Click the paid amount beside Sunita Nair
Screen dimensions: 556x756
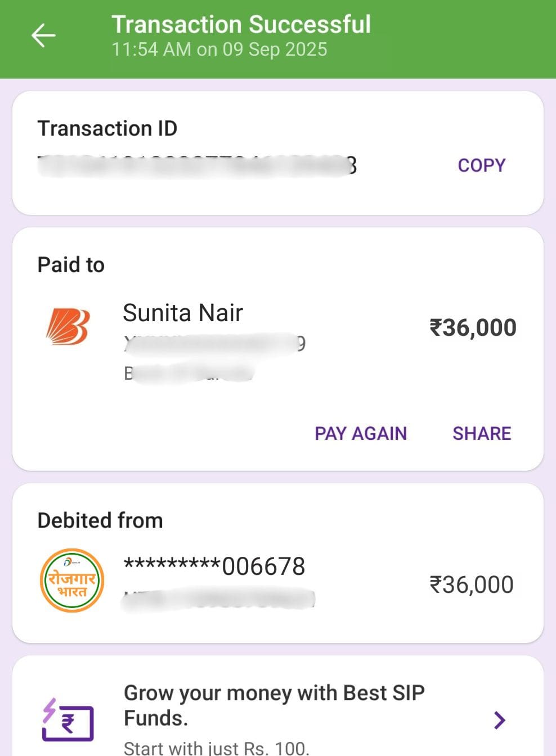pyautogui.click(x=473, y=327)
